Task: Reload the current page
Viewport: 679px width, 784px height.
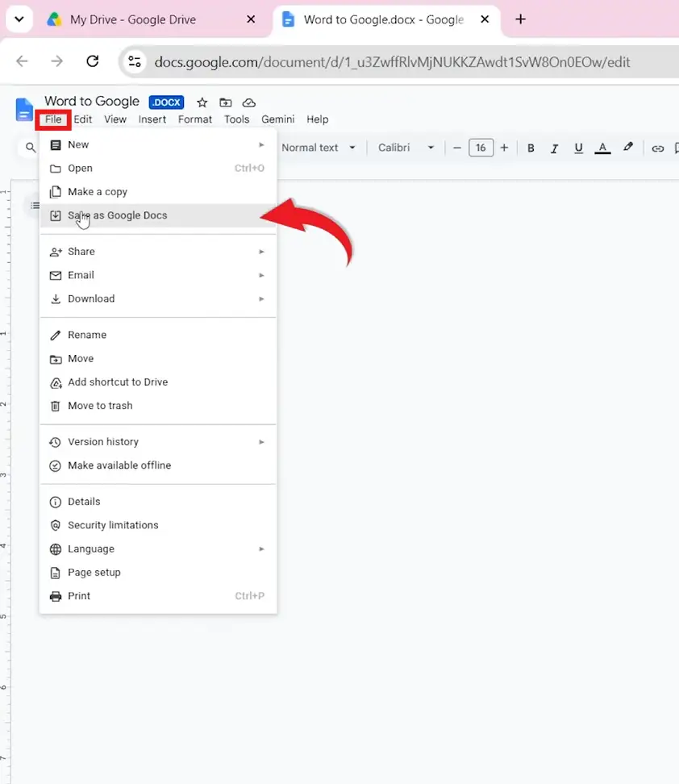Action: coord(93,61)
